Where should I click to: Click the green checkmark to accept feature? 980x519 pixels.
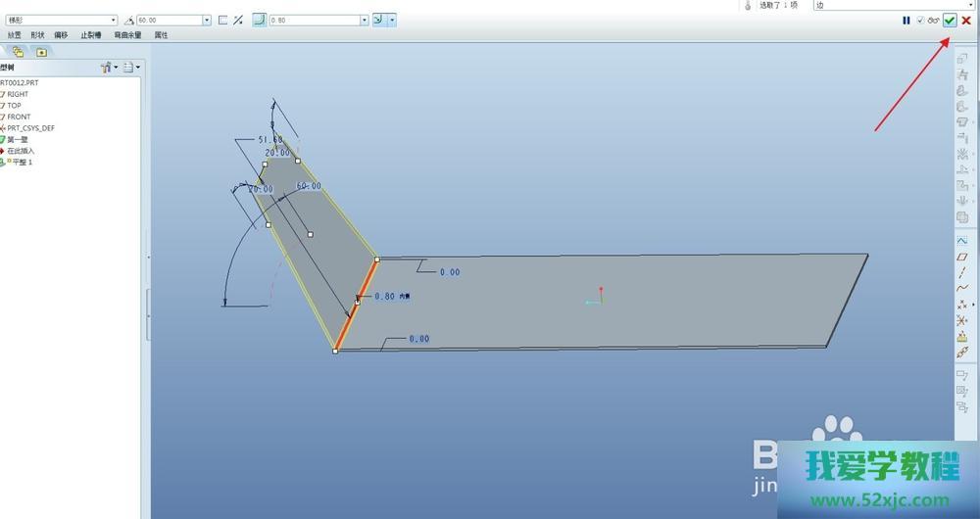pyautogui.click(x=950, y=20)
